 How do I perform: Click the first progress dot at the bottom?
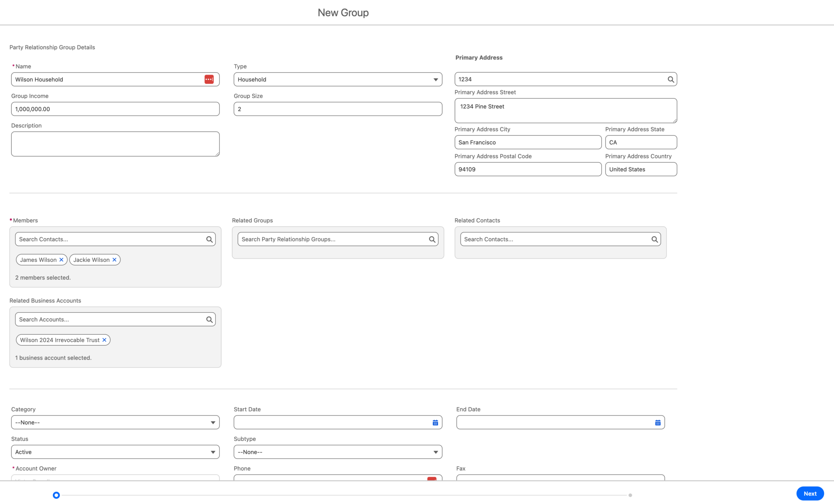(x=56, y=495)
